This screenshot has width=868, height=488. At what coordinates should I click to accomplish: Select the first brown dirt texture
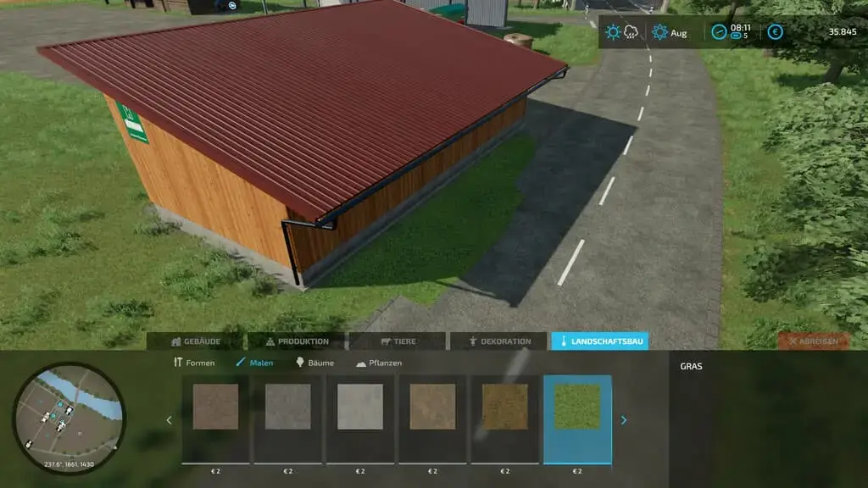(x=215, y=408)
